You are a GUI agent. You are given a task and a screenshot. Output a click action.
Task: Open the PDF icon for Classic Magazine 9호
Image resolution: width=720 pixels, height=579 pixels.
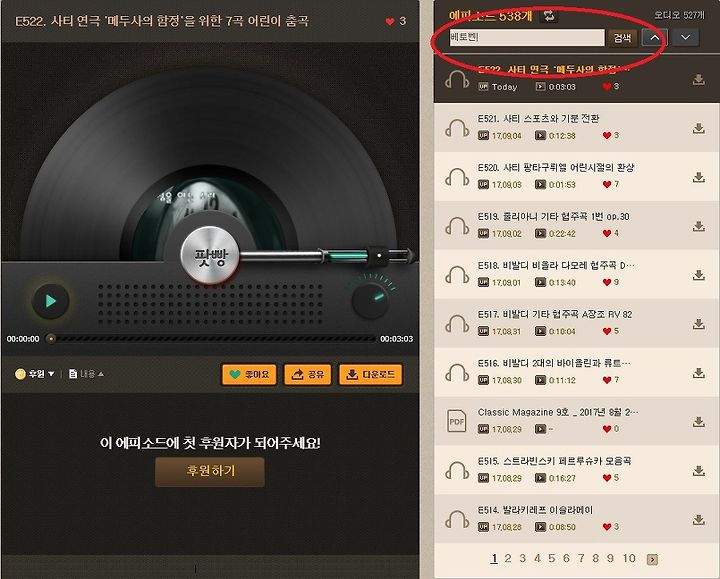(x=457, y=421)
